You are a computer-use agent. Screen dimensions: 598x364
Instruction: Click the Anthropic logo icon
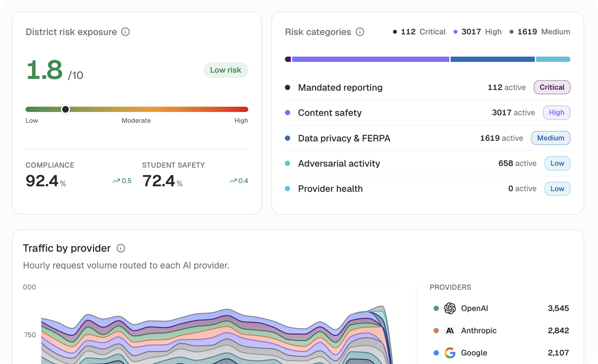click(450, 331)
